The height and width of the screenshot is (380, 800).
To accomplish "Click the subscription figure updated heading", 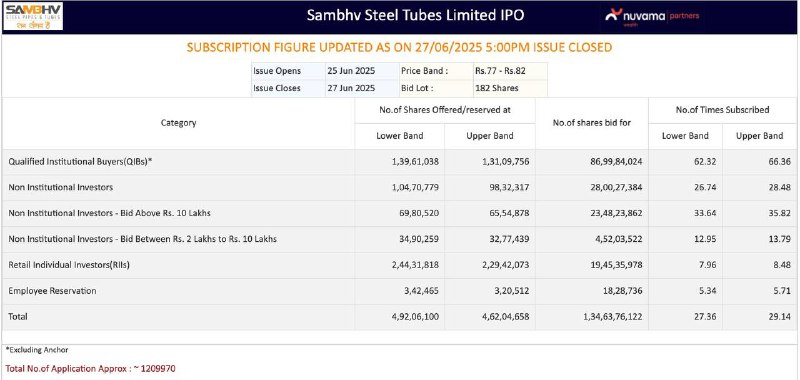I will [x=399, y=47].
